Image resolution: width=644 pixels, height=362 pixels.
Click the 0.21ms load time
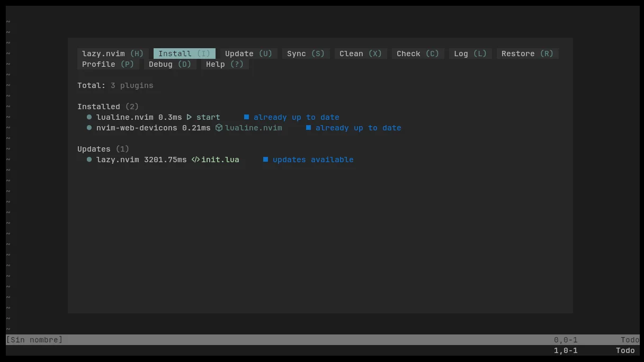point(196,128)
